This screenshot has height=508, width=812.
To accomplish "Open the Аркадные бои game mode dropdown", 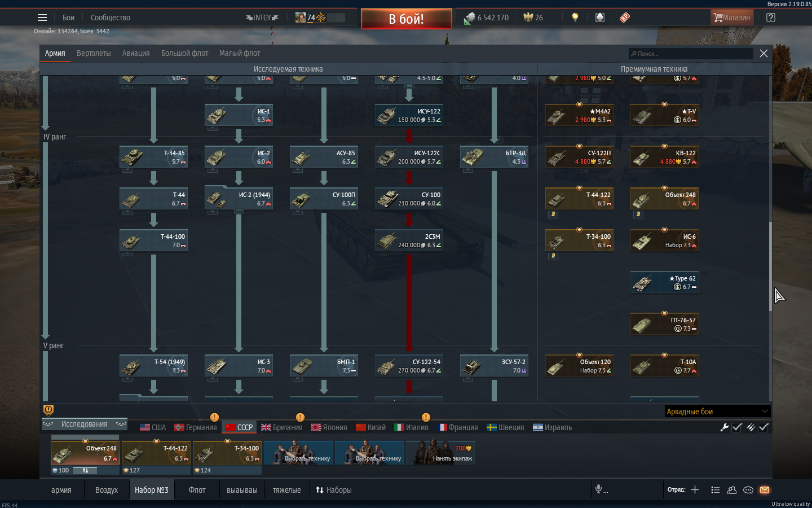I will (717, 411).
